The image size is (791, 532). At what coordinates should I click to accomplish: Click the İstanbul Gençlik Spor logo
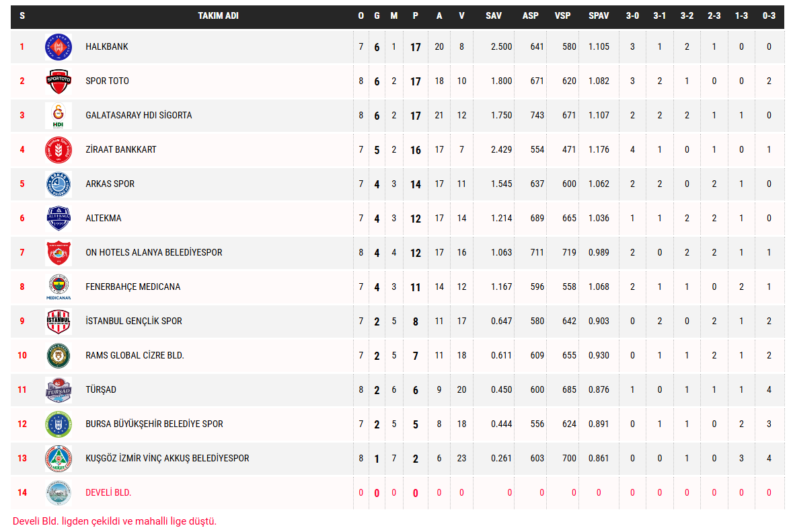click(58, 321)
